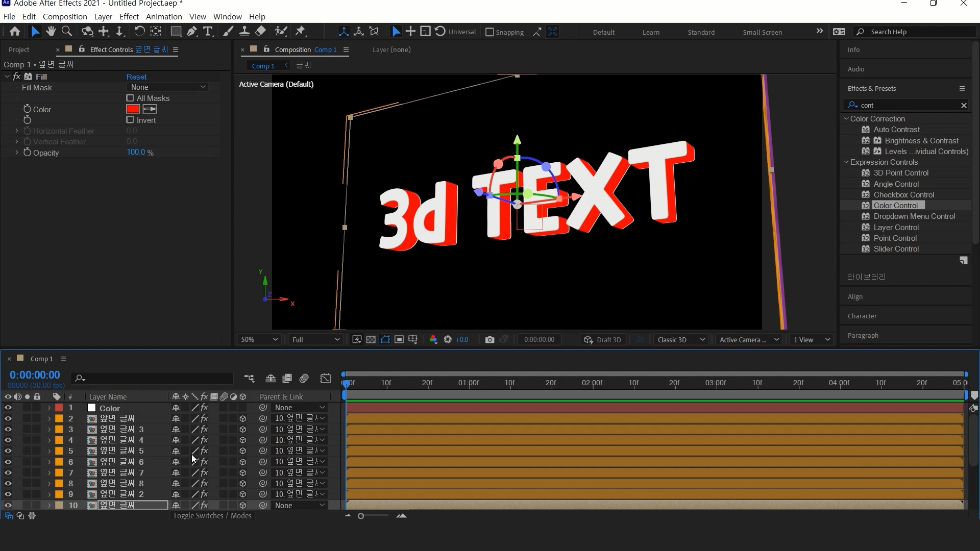Enable the All Masks checkbox

tap(130, 98)
